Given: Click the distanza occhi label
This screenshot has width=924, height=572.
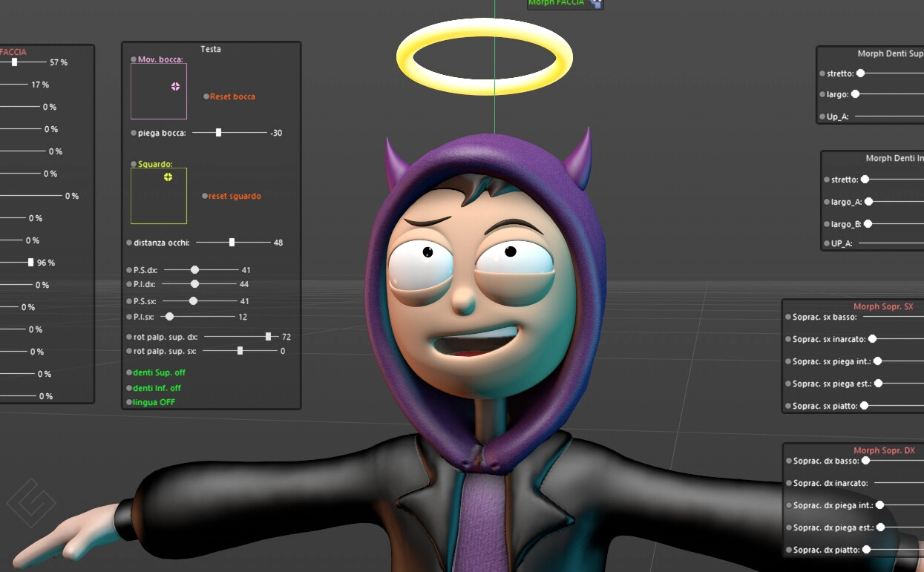Looking at the screenshot, I should (x=162, y=243).
